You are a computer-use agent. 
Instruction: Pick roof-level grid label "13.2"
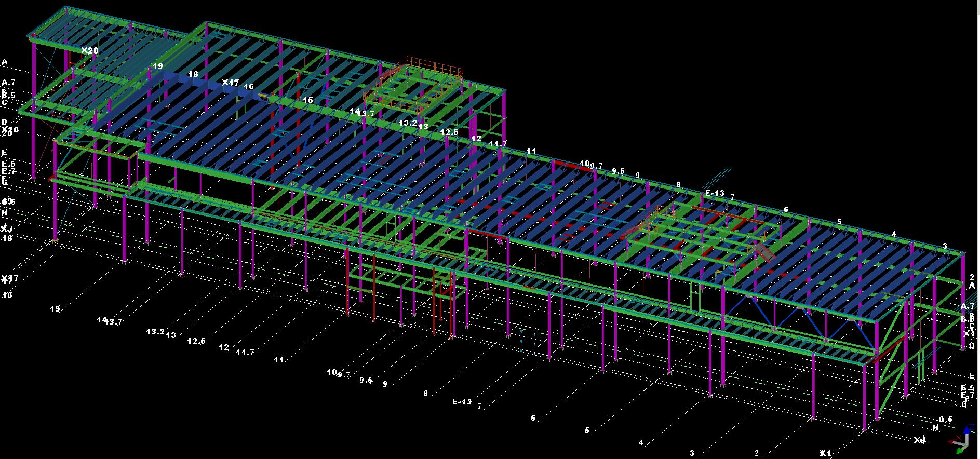point(408,123)
